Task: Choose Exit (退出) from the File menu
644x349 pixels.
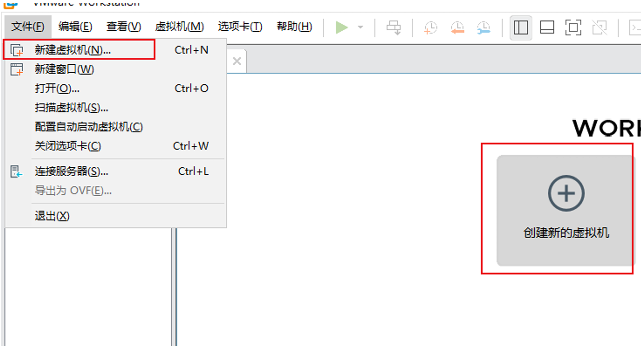Action: [x=52, y=216]
